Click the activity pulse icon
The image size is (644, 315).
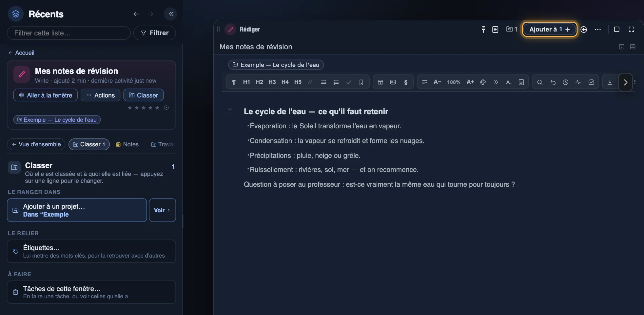(x=578, y=82)
